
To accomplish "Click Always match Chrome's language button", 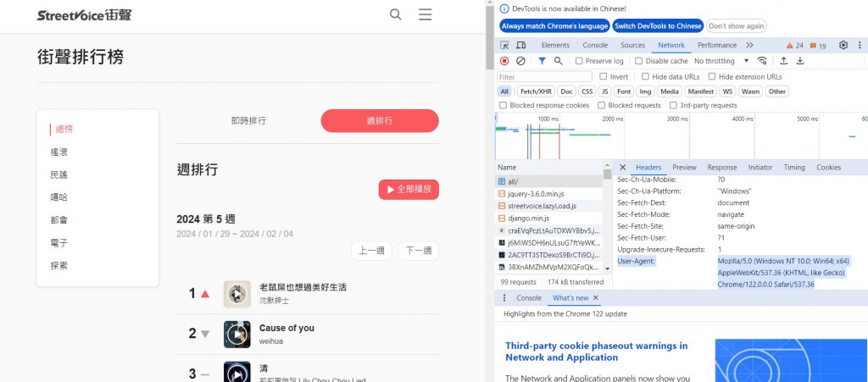I will [554, 26].
